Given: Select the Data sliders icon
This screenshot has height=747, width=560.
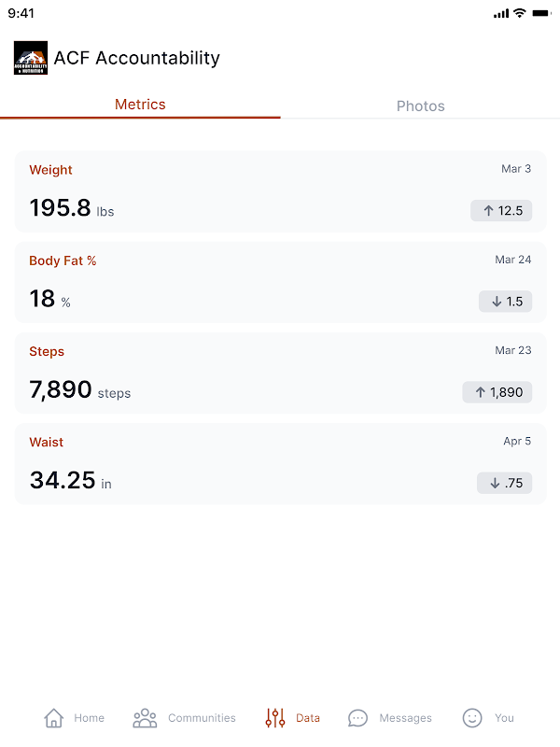Looking at the screenshot, I should click(x=275, y=718).
